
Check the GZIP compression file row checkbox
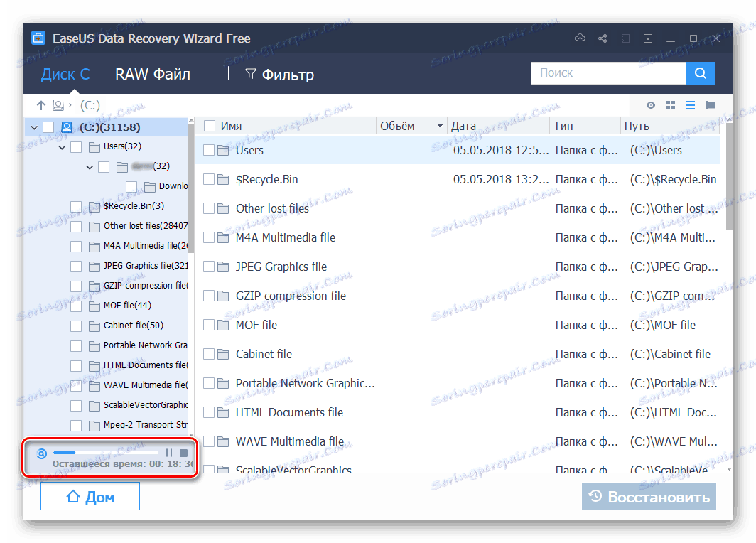click(209, 296)
